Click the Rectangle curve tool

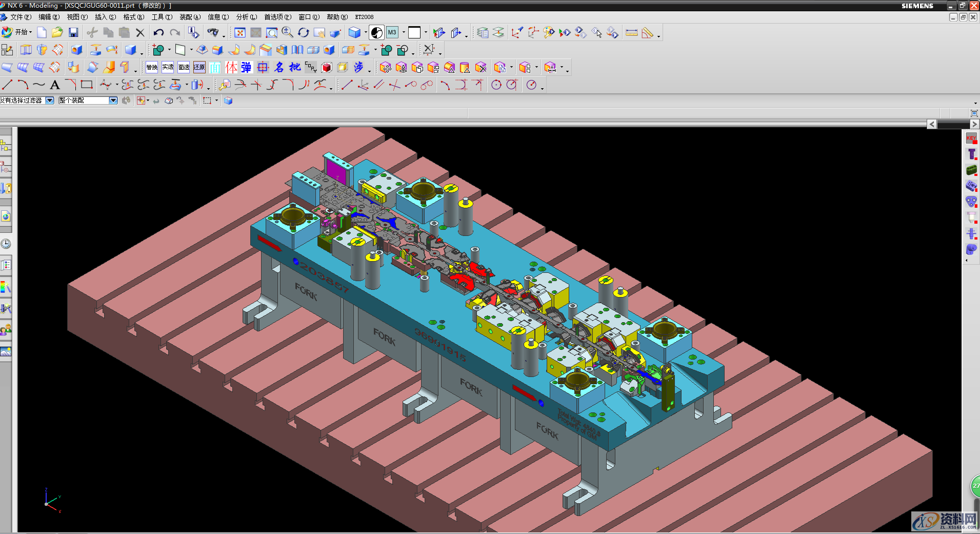pyautogui.click(x=87, y=85)
